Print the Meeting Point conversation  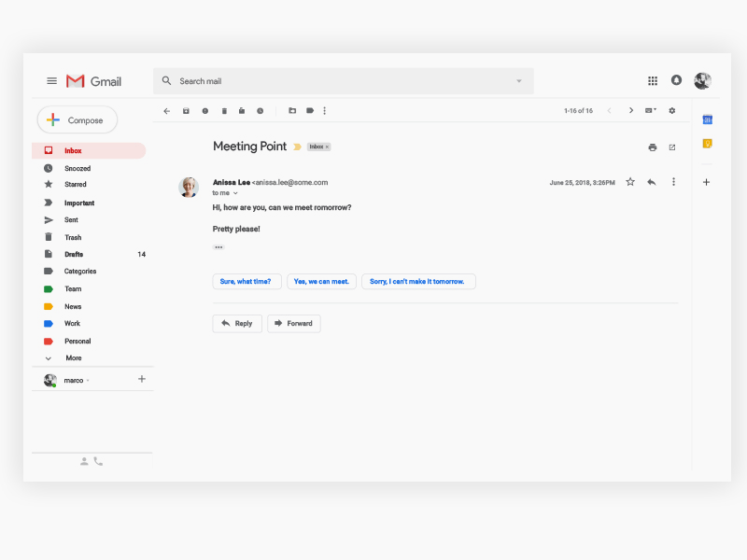tap(652, 147)
